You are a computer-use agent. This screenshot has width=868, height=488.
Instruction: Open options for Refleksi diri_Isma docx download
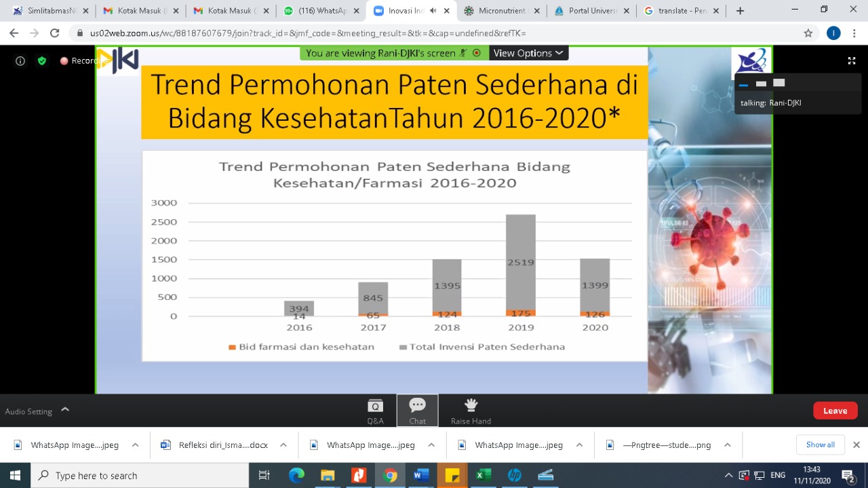pyautogui.click(x=283, y=445)
